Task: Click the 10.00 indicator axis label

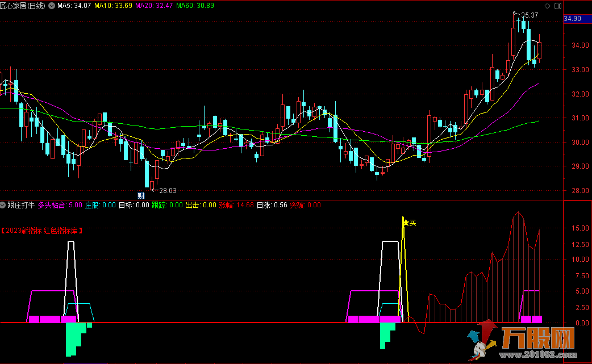Action: (580, 260)
